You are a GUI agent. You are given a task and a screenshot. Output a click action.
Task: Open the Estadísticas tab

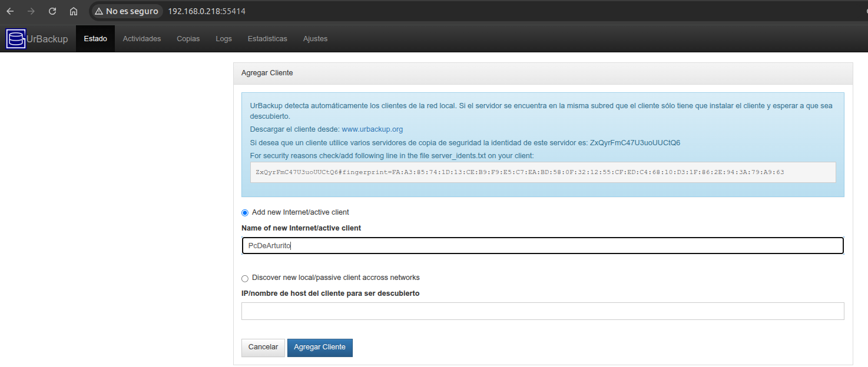point(267,39)
